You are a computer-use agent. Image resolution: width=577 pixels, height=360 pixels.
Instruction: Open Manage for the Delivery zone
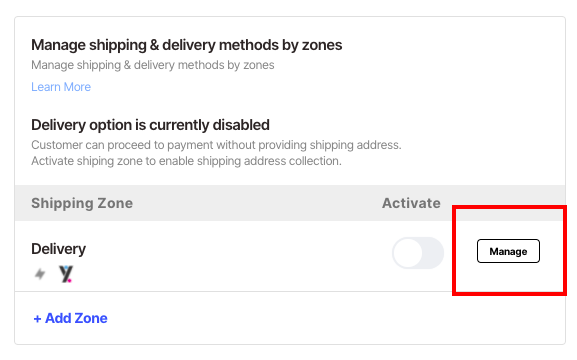[508, 251]
